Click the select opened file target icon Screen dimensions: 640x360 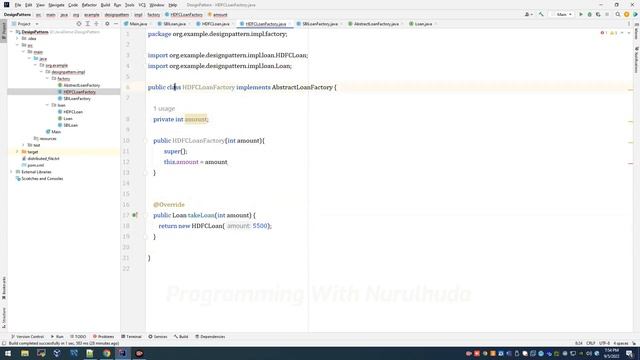click(x=79, y=24)
